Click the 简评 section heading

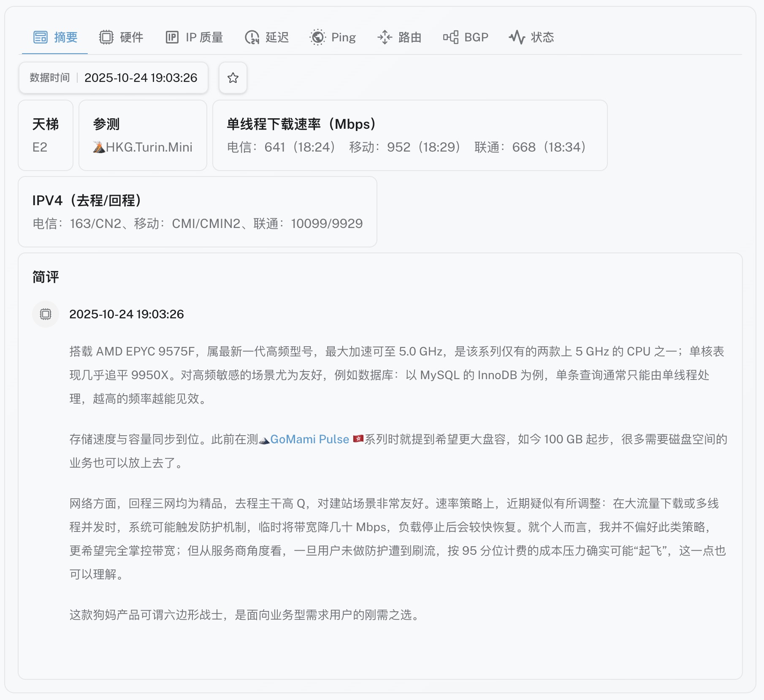coord(46,277)
